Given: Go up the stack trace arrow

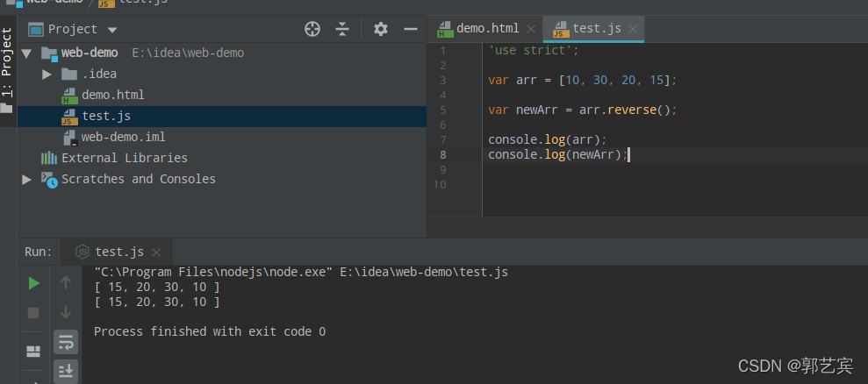Looking at the screenshot, I should click(66, 283).
